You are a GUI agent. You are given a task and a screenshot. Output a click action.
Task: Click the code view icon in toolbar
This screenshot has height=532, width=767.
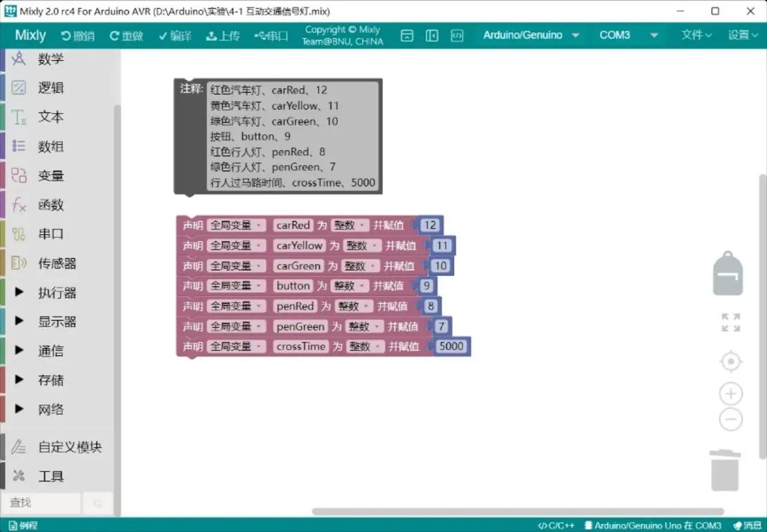point(457,35)
